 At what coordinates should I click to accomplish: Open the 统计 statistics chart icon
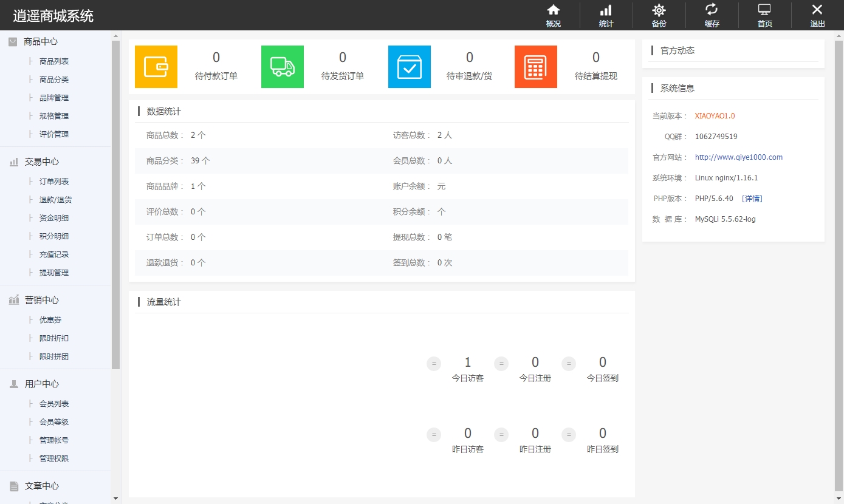(606, 10)
